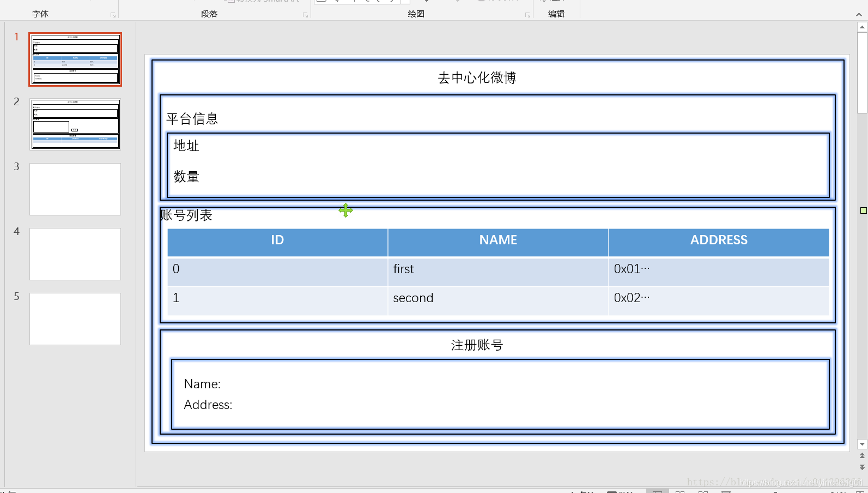The height and width of the screenshot is (493, 868).
Task: Go to next slide using double-down arrow
Action: (862, 467)
